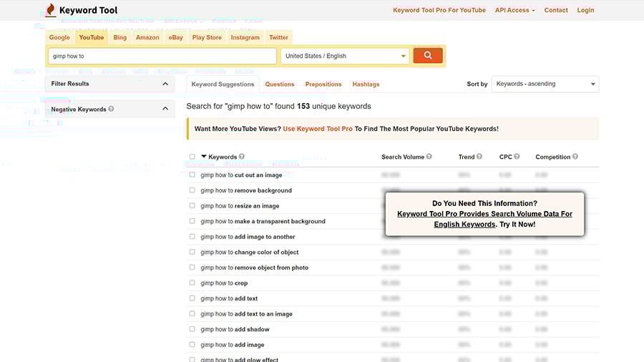The image size is (644, 362).
Task: Check the 'add text to an image' keyword
Action: click(192, 313)
